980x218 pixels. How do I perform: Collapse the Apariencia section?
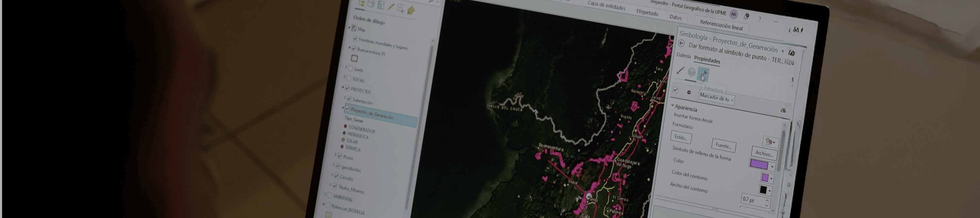pyautogui.click(x=673, y=106)
